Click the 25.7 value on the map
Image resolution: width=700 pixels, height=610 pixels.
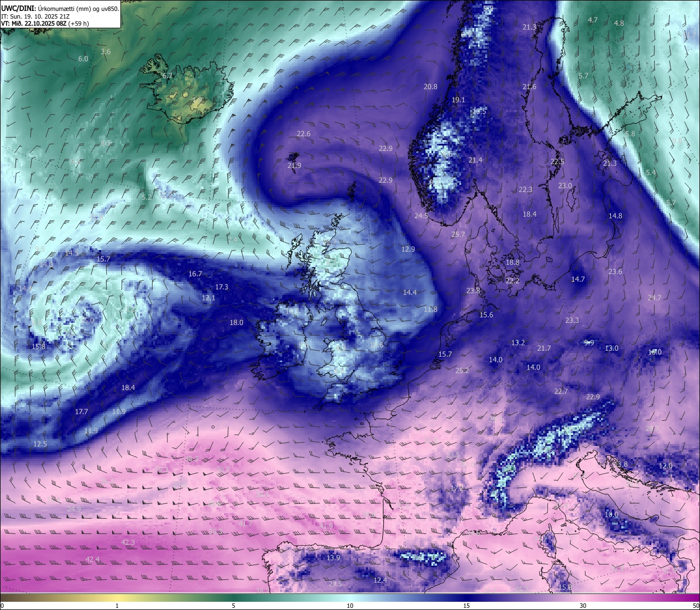click(x=458, y=235)
